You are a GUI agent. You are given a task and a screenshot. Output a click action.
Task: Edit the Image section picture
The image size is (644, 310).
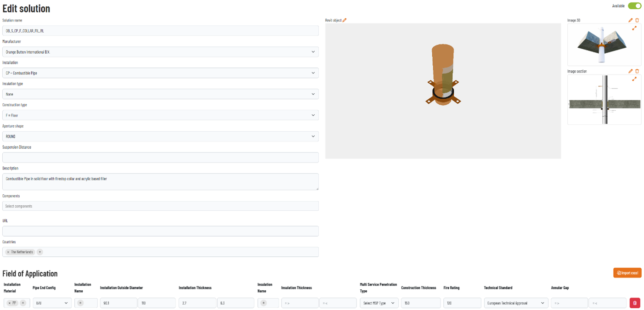pyautogui.click(x=630, y=71)
